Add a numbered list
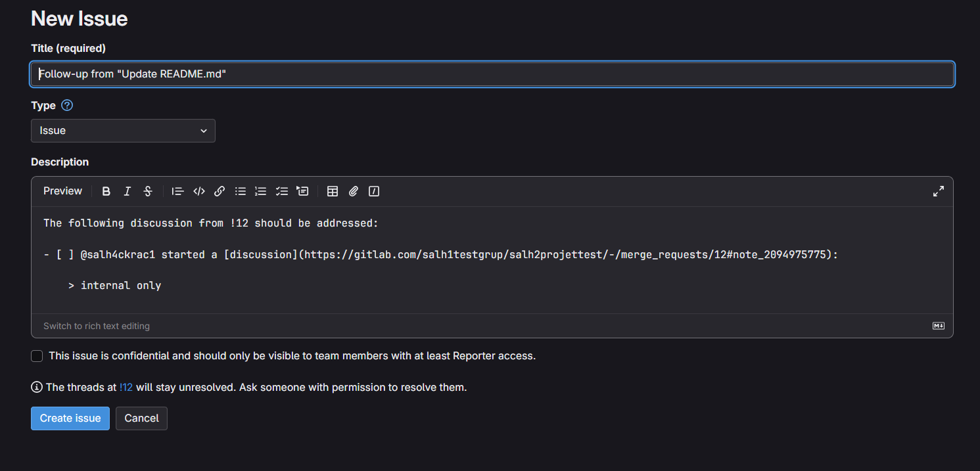The height and width of the screenshot is (471, 980). coord(261,191)
